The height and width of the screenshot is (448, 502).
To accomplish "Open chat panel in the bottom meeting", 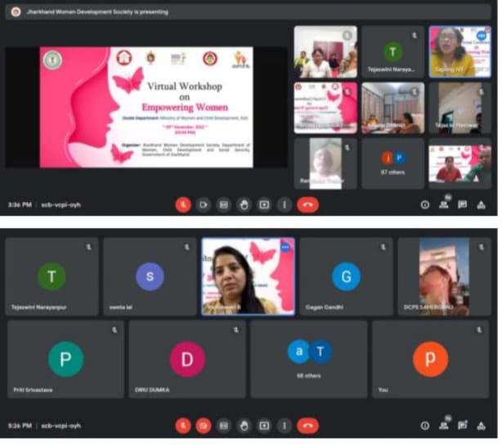I will point(462,425).
